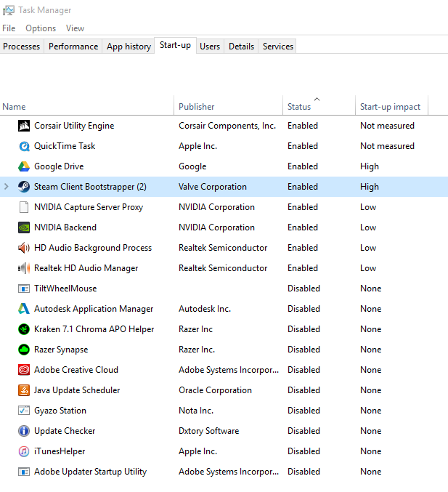Viewport: 448px width, 492px height.
Task: Click the Autodesk Application Manager icon
Action: [x=24, y=309]
